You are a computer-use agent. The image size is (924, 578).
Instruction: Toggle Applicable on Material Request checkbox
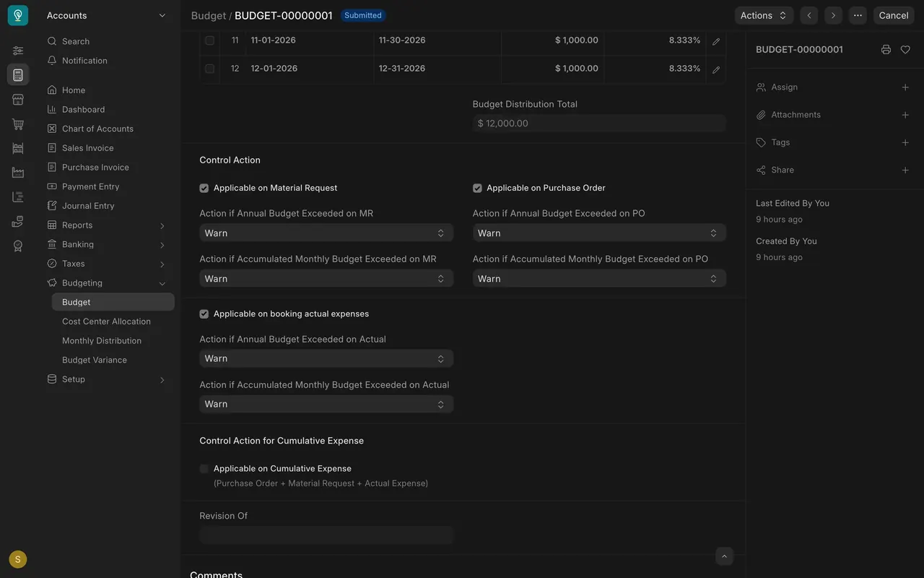(204, 189)
